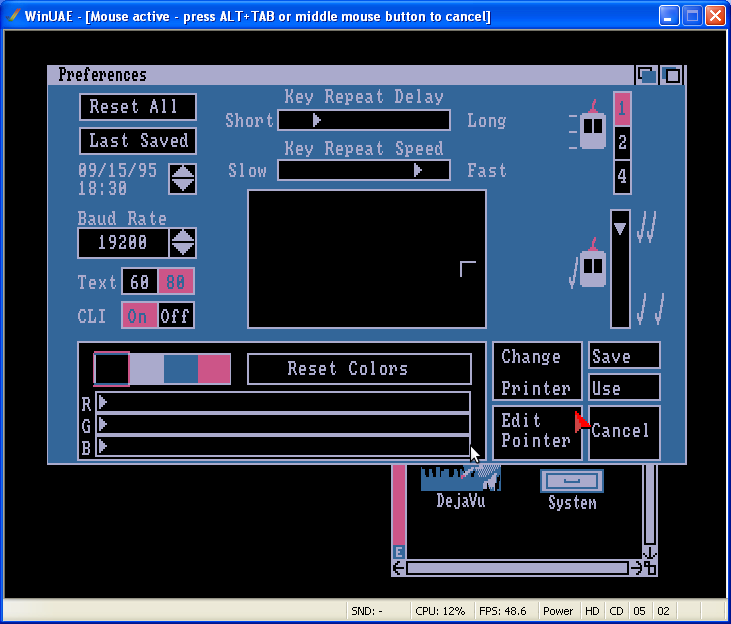The image size is (731, 624).
Task: Adjust the Key Repeat Delay slider
Action: (x=364, y=120)
